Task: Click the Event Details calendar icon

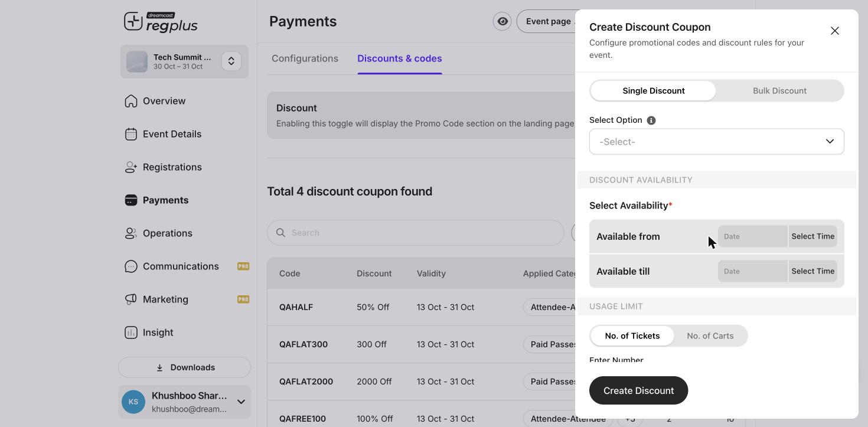Action: coord(131,134)
